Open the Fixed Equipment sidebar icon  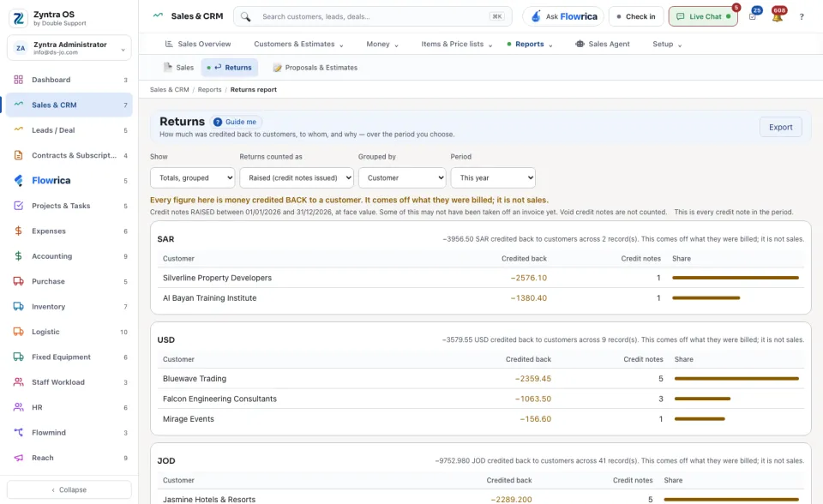coord(18,357)
